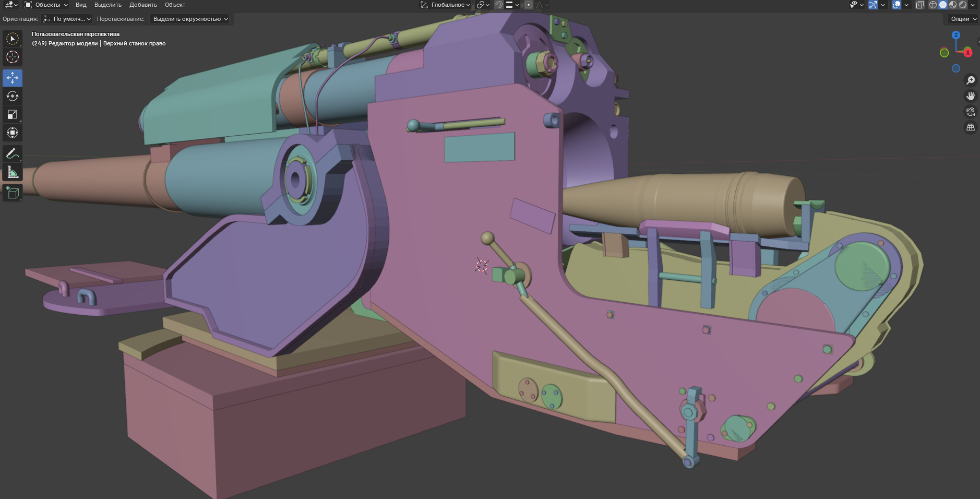Open the editor type selector icon

[10, 5]
